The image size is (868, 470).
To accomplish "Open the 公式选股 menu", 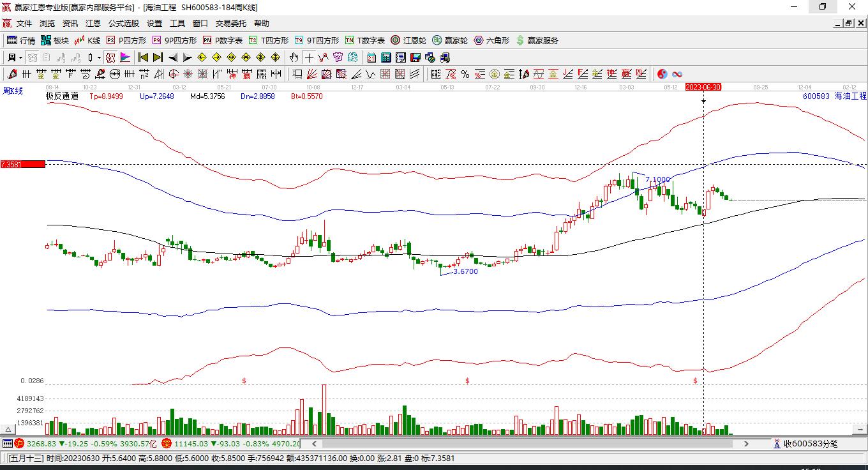I will tap(123, 24).
